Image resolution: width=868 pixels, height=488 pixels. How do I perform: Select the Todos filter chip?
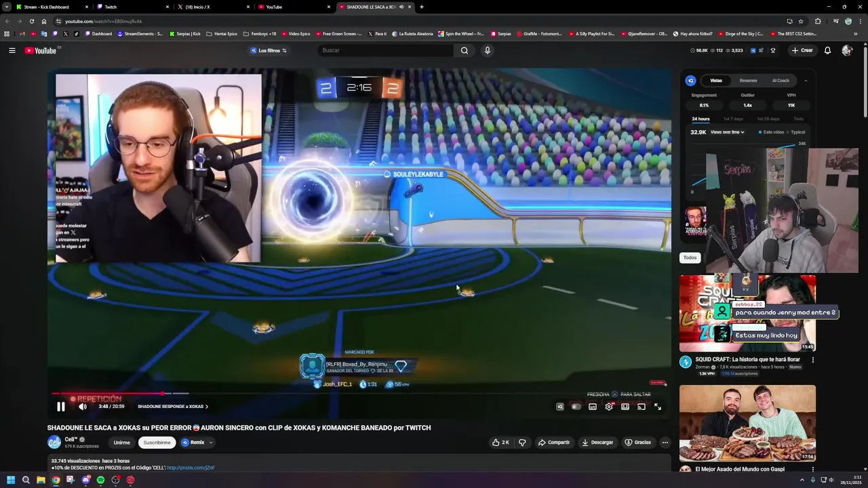tap(690, 258)
